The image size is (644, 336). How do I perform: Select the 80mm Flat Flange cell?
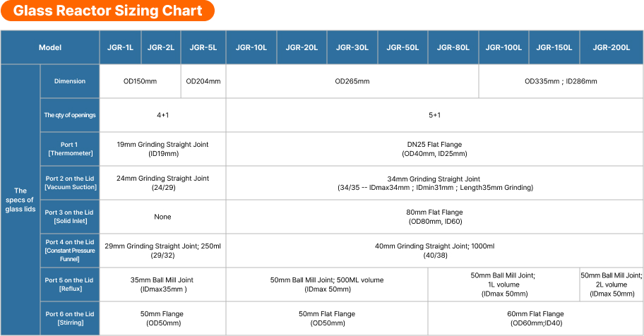pyautogui.click(x=434, y=217)
